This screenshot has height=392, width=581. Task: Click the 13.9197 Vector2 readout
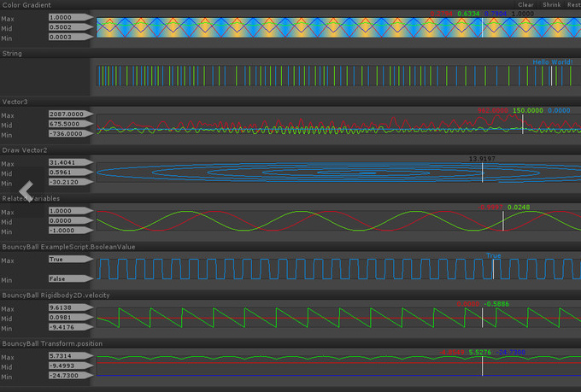[x=482, y=159]
